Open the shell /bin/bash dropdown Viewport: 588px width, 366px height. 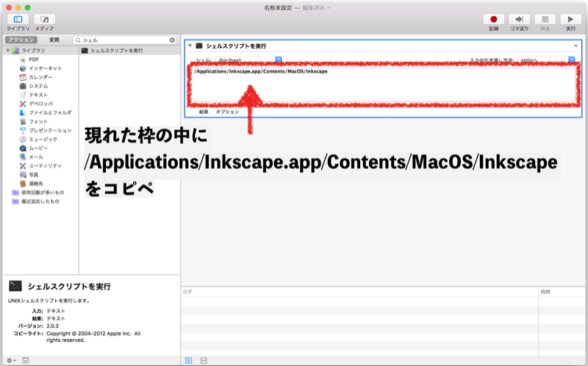pos(248,60)
